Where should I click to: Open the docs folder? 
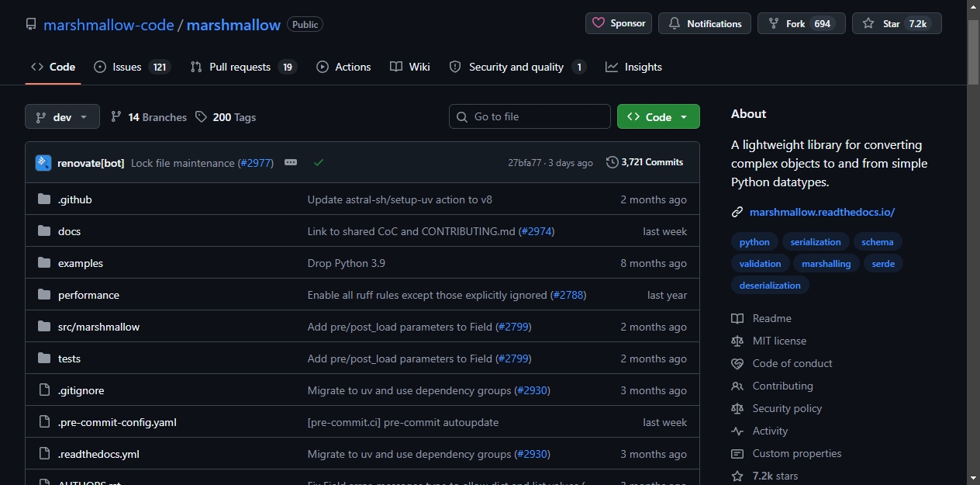[x=69, y=231]
